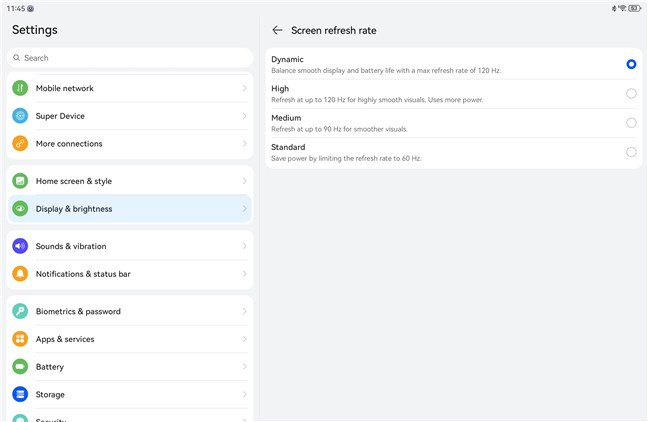Click the green Mobile network icon

click(x=20, y=88)
